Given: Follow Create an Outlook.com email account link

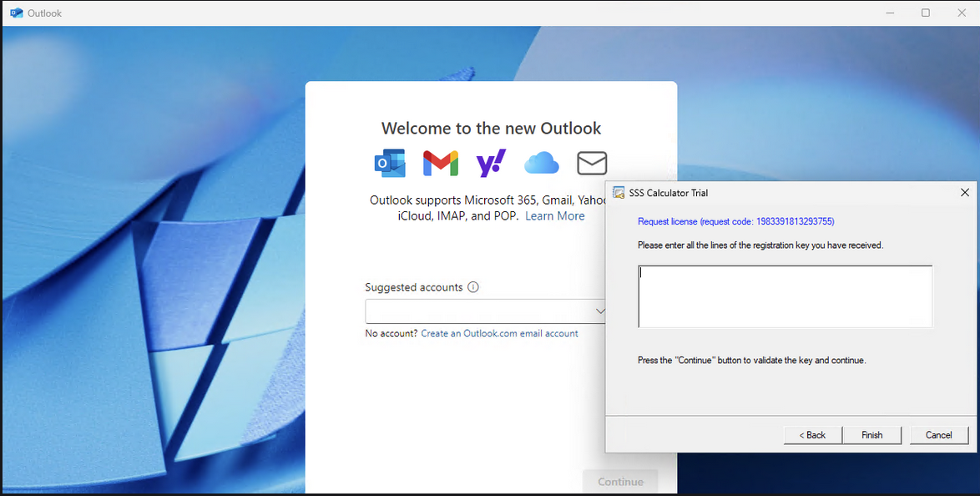Looking at the screenshot, I should 499,333.
